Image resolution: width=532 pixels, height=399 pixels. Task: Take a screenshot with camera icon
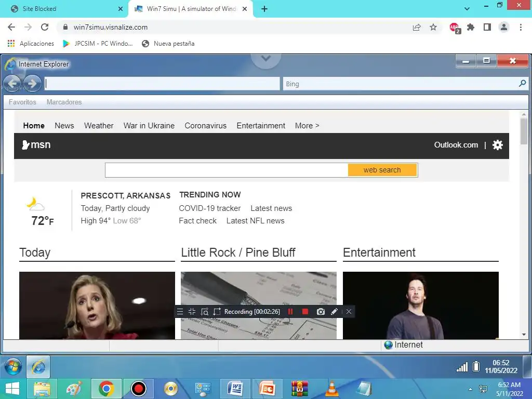click(321, 312)
